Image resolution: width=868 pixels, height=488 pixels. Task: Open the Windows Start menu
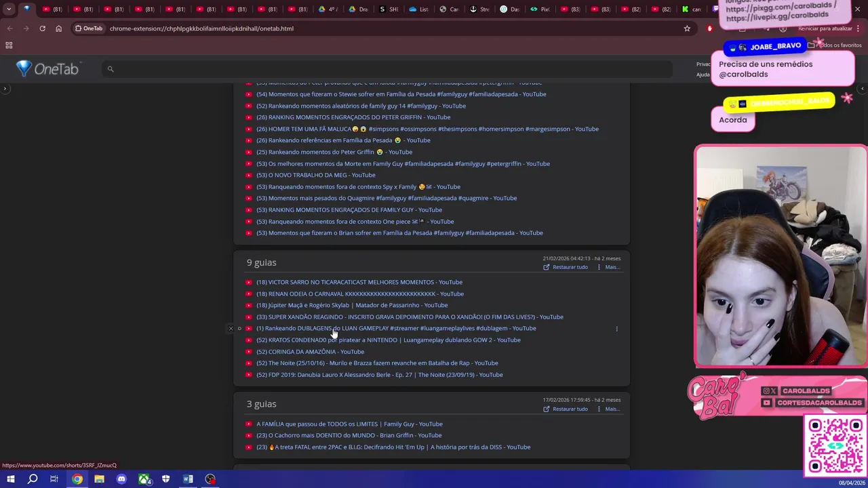coord(10,479)
